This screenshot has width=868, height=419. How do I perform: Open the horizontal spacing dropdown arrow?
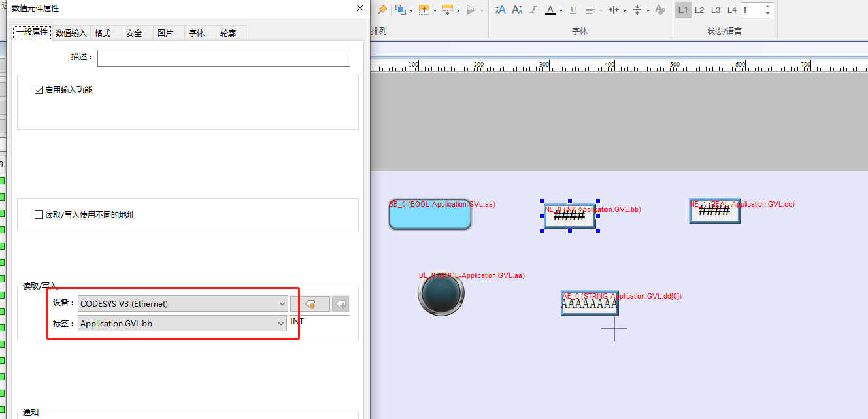point(624,10)
